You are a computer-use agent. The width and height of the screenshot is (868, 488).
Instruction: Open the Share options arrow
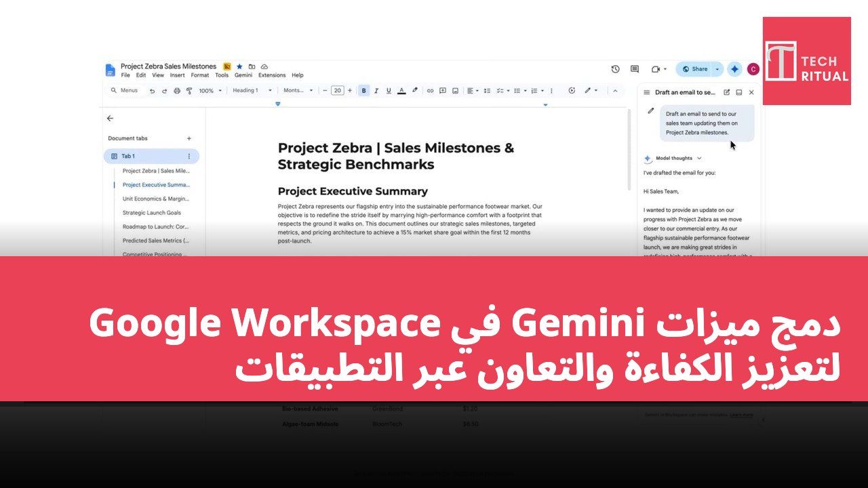coord(717,69)
